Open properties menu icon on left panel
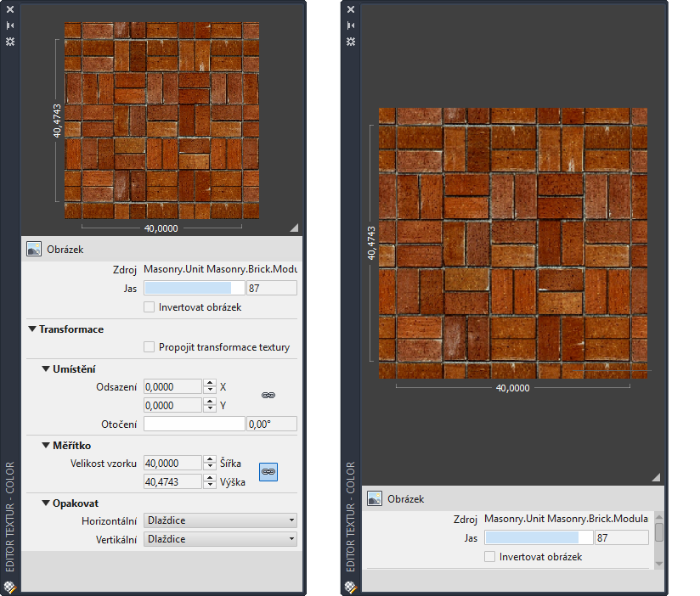 click(x=9, y=41)
